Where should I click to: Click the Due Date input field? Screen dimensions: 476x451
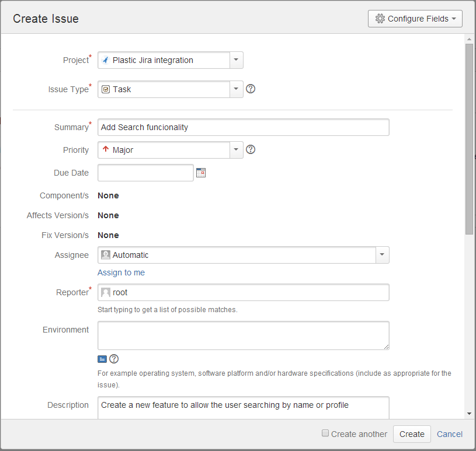[145, 173]
